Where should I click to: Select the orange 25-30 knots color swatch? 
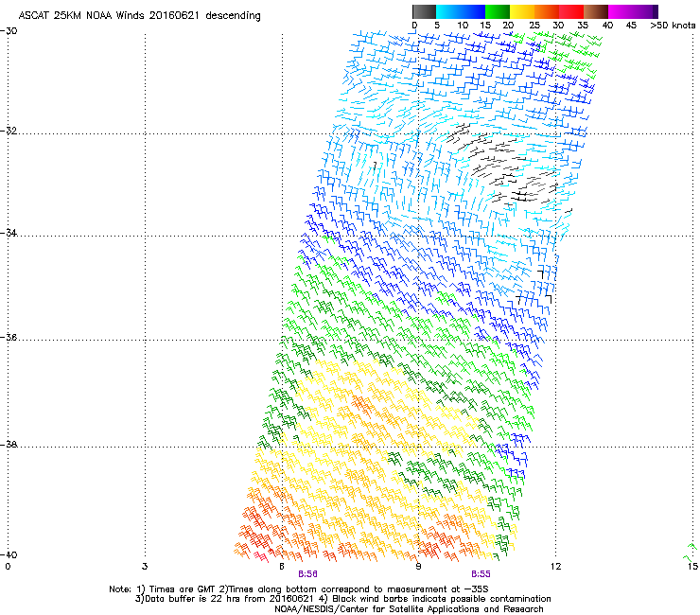[547, 11]
